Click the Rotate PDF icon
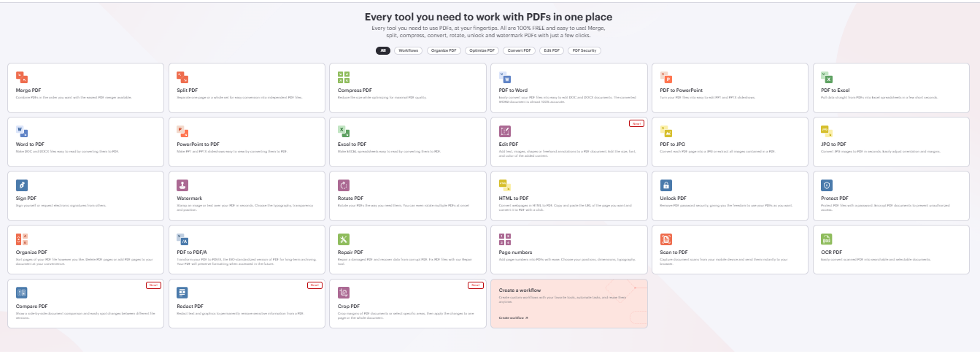Screen dimensions: 980x362 [344, 185]
